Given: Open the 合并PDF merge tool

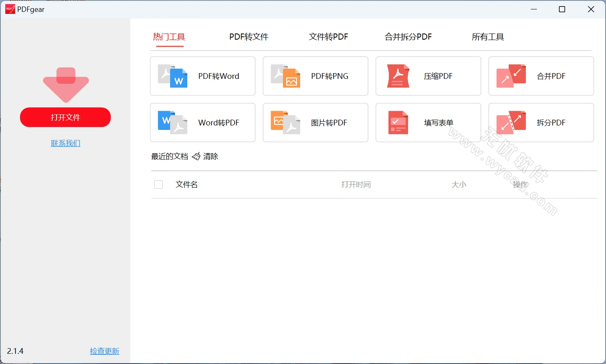Looking at the screenshot, I should pyautogui.click(x=541, y=76).
